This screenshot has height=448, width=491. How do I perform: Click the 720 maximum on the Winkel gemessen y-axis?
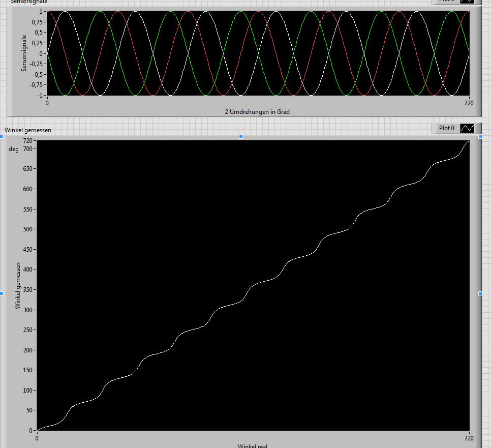coord(28,141)
